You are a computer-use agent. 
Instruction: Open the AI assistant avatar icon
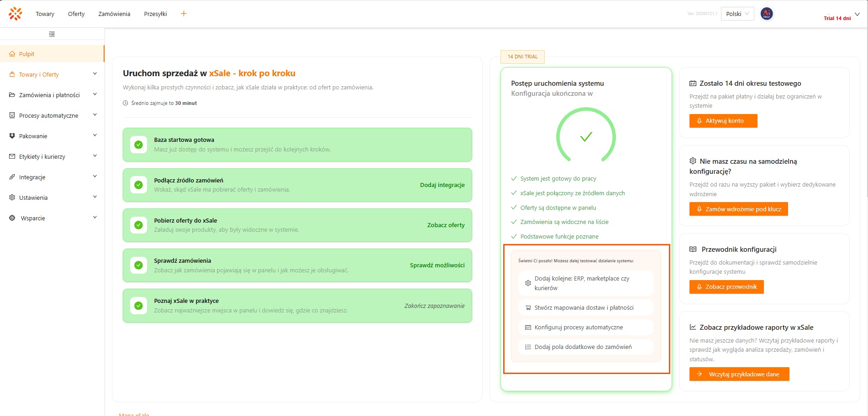tap(767, 14)
